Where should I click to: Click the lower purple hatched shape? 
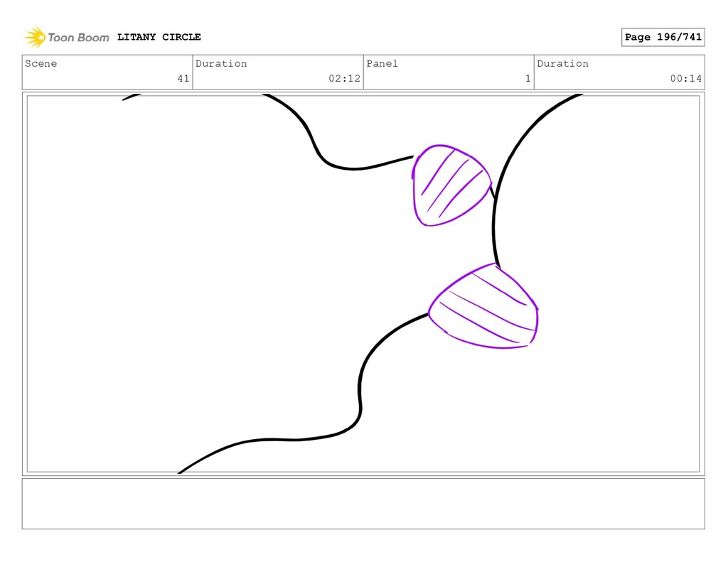(x=483, y=306)
